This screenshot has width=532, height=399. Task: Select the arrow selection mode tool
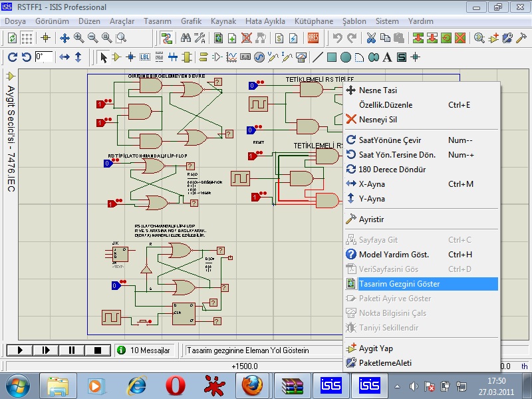pyautogui.click(x=103, y=57)
